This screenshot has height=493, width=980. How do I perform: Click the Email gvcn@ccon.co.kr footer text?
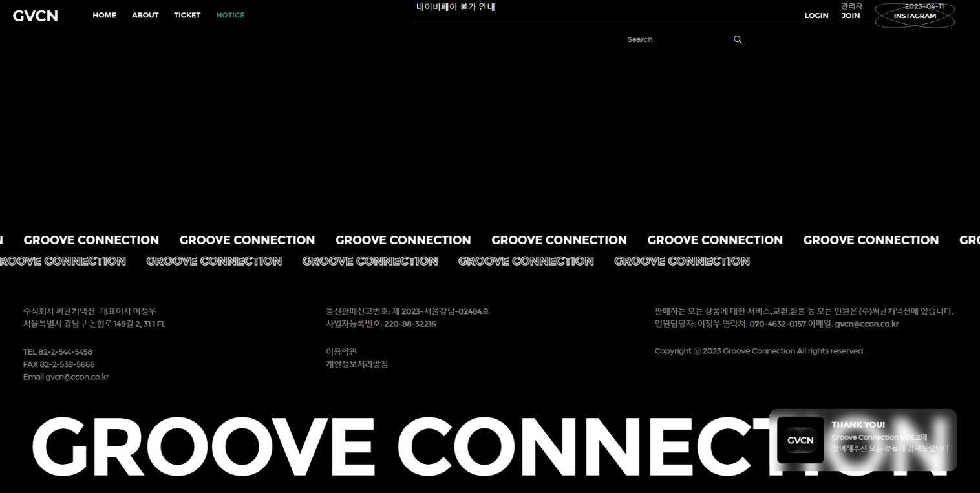coord(66,377)
